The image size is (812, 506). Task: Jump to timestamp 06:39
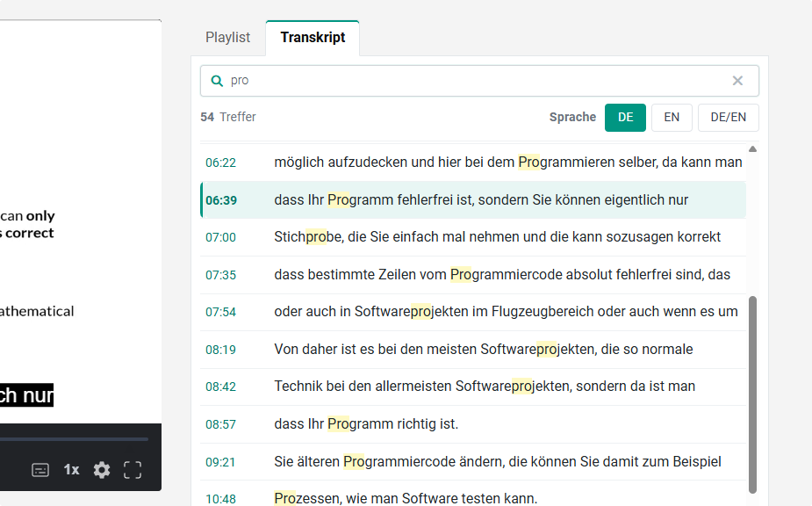[x=221, y=200]
